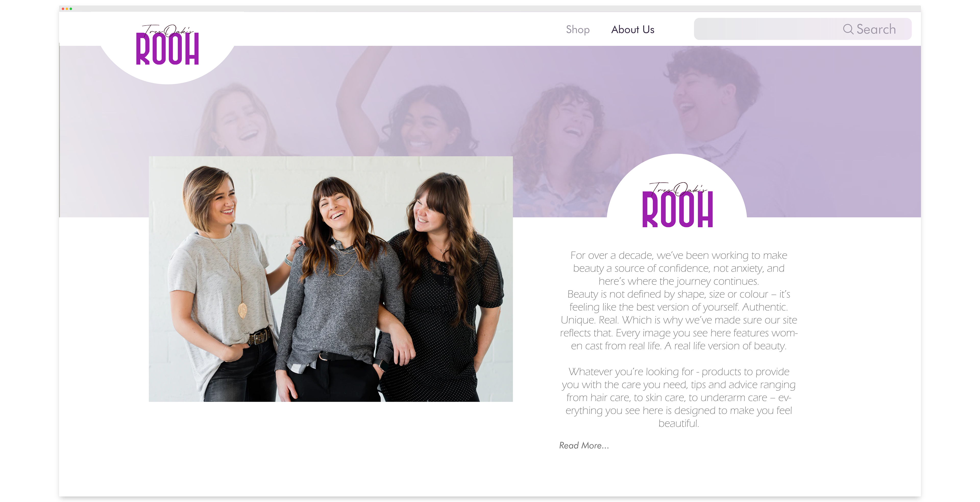Click the magnifying glass search icon

(x=848, y=29)
